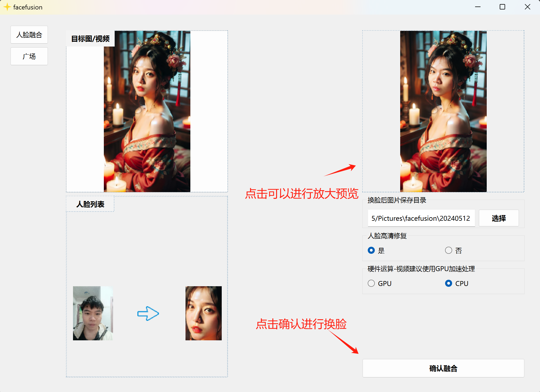The width and height of the screenshot is (540, 392).
Task: Click the 目标图/视频 label
Action: [90, 39]
